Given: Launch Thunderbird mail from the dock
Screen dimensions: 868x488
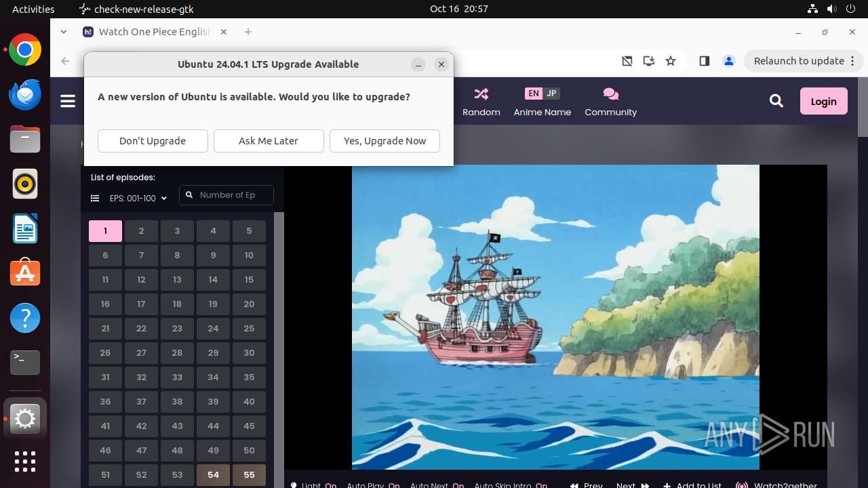Looking at the screenshot, I should [25, 94].
